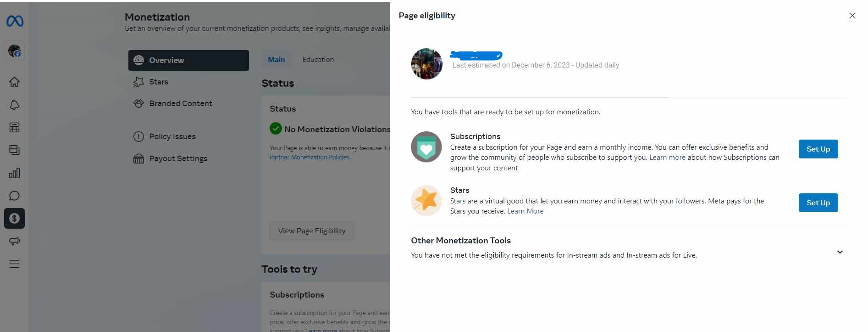Select the Main tab
868x332 pixels.
point(276,60)
